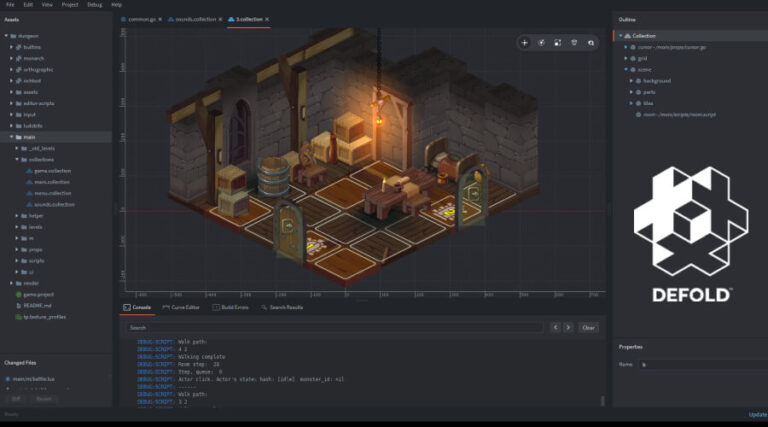The height and width of the screenshot is (427, 768).
Task: Click the game object icon beside parts
Action: tap(638, 92)
